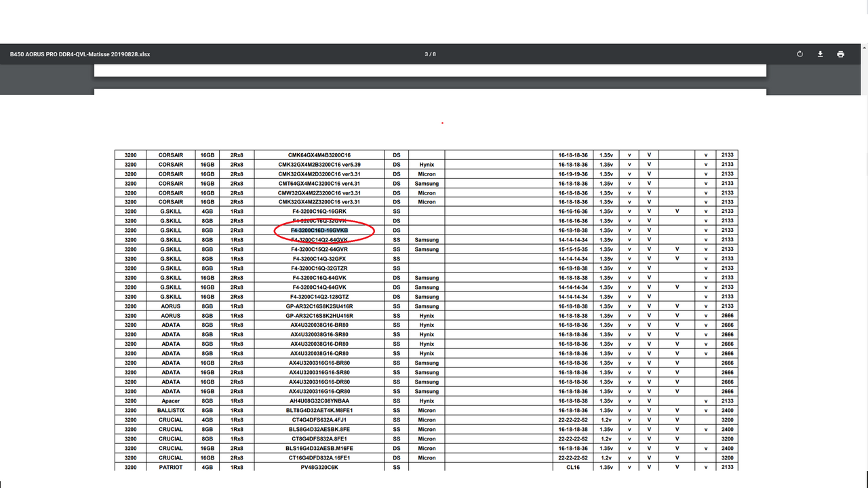This screenshot has height=488, width=868.
Task: Select CMT64GX4M4C3200C16 ver4.31 cell
Action: [319, 184]
